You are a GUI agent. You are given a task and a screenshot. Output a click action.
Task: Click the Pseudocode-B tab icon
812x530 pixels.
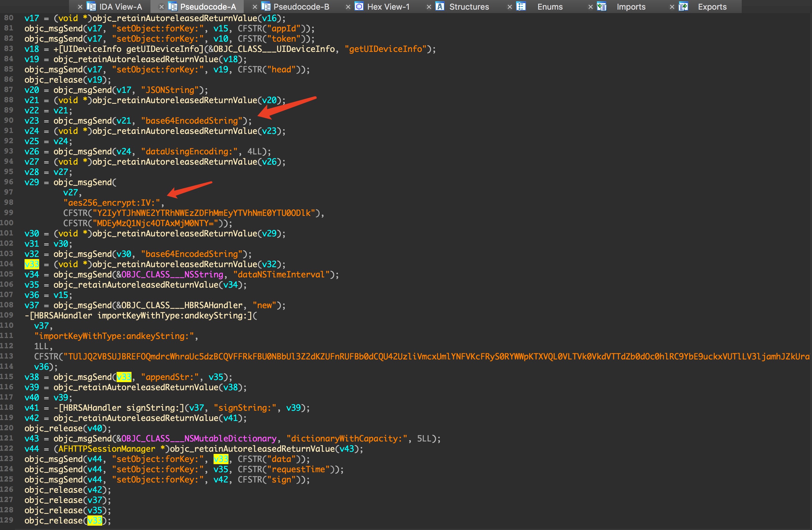[265, 7]
